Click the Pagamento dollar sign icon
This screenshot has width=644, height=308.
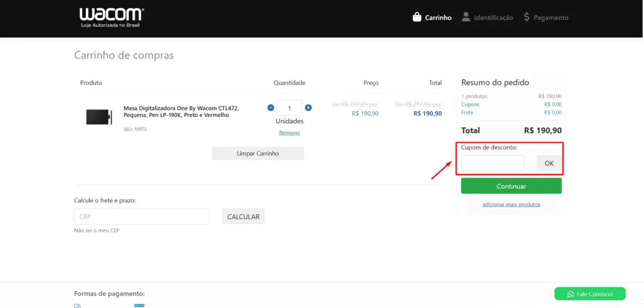(526, 17)
